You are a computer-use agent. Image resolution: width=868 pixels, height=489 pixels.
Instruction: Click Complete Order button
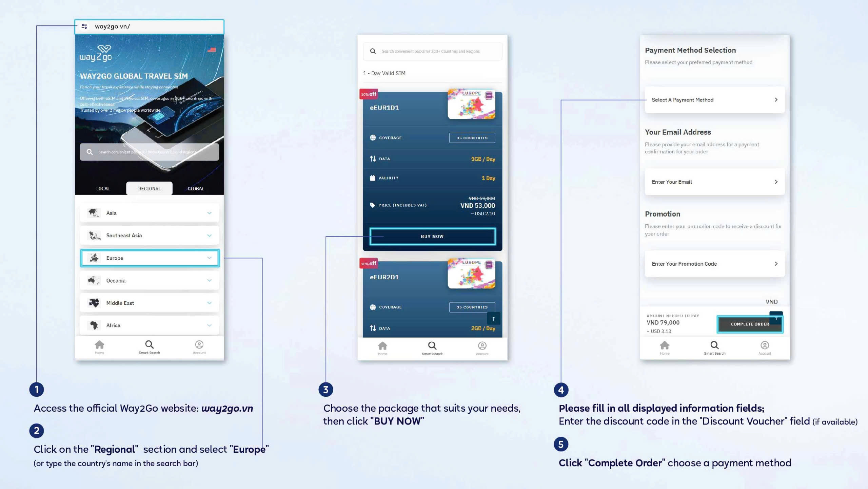[x=749, y=323]
